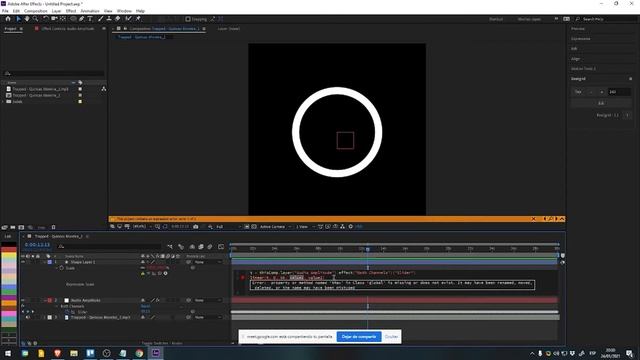Click the Frame Blending icon in timeline
The image size is (640, 360).
click(x=201, y=247)
